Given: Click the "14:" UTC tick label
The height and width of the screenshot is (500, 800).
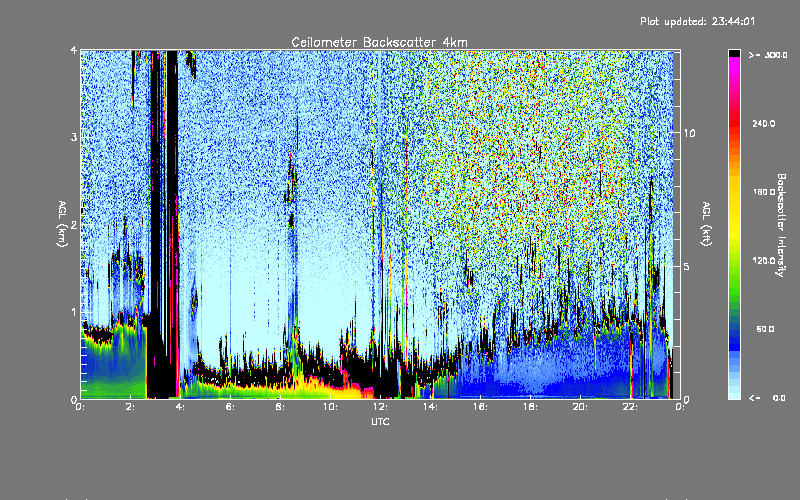Looking at the screenshot, I should click(x=430, y=407).
